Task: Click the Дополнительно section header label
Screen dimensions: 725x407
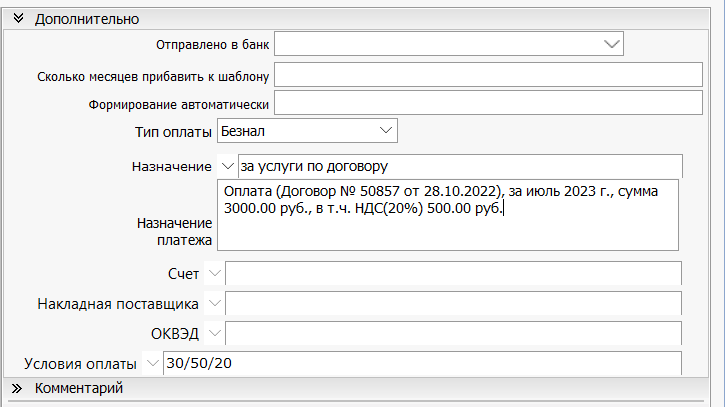Action: pos(87,19)
